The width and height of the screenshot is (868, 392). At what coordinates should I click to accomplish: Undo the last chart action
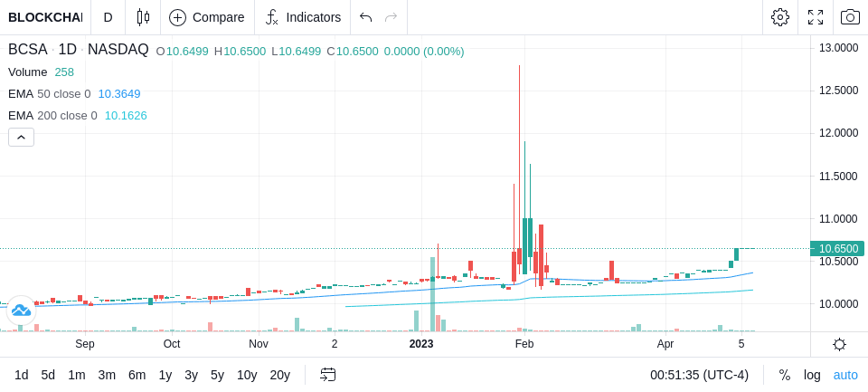(365, 17)
